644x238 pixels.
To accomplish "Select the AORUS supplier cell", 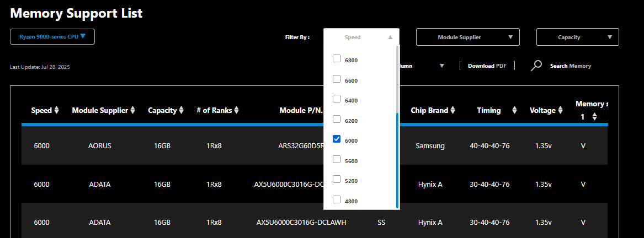I will click(x=100, y=145).
